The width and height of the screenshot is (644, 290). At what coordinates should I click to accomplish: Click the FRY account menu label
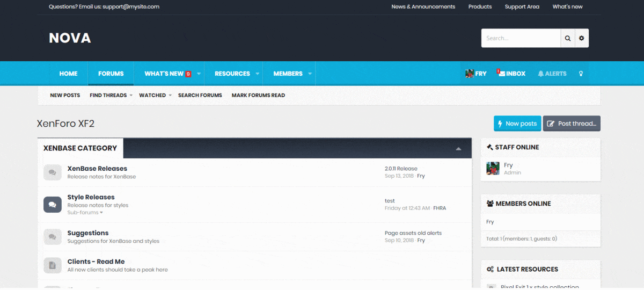point(481,74)
